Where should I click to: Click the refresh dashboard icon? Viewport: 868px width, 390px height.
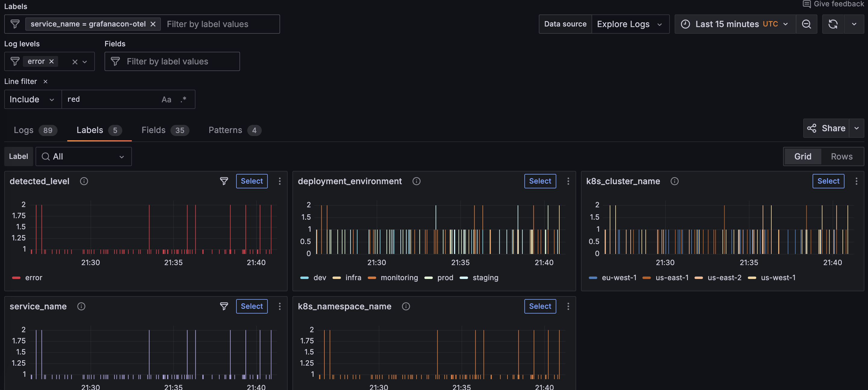[x=833, y=24]
